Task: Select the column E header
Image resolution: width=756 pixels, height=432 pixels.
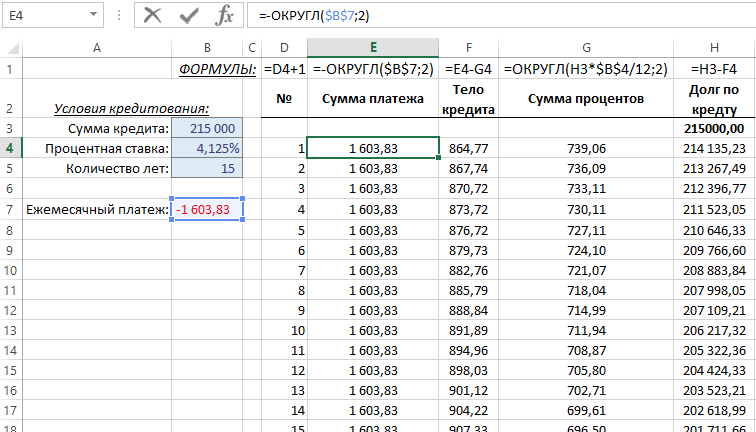Action: [372, 47]
